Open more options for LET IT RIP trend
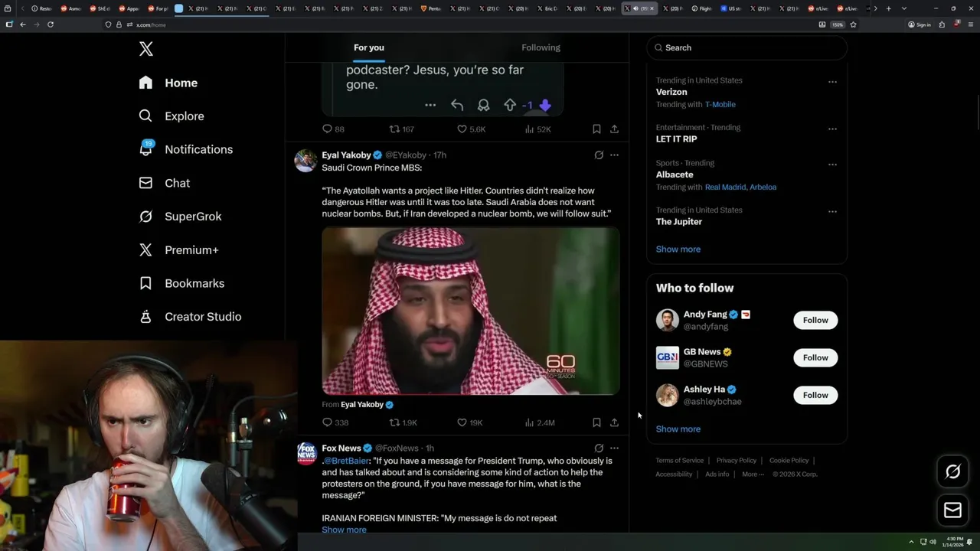This screenshot has width=980, height=551. [x=832, y=129]
